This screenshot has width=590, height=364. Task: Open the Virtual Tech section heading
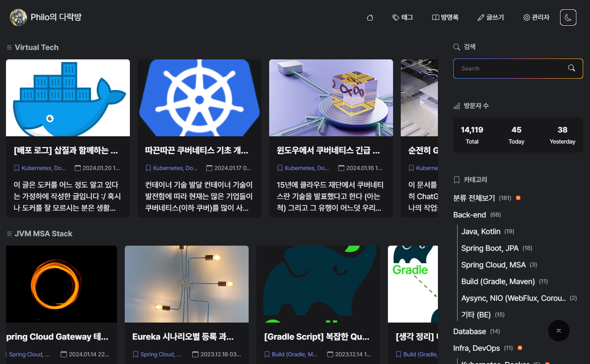point(37,47)
